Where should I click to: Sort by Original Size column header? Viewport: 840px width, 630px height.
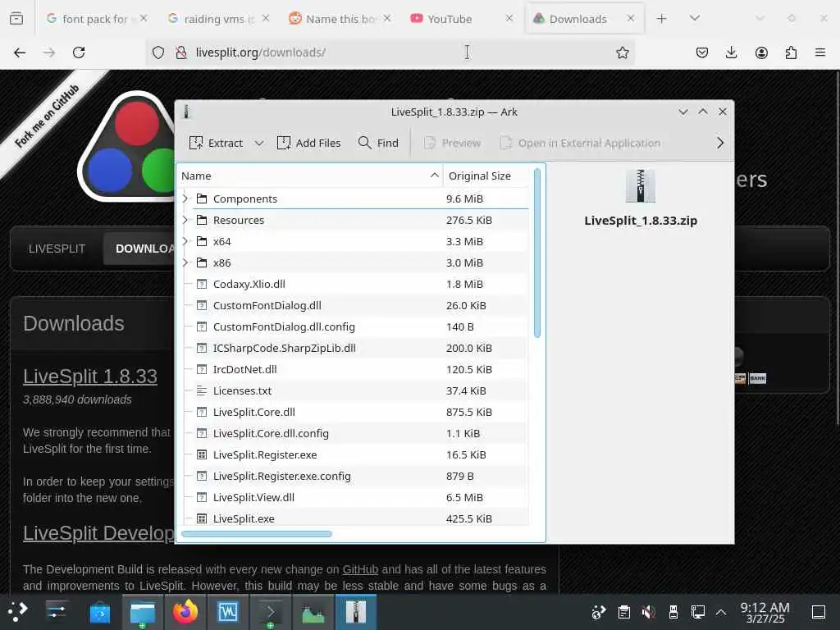pos(486,176)
